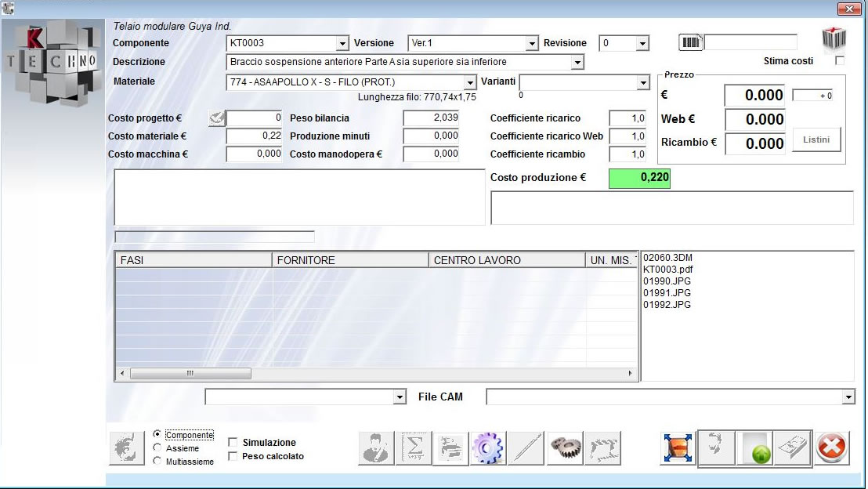Click the dark double-gears icon button
Image resolution: width=868 pixels, height=489 pixels.
(x=565, y=447)
